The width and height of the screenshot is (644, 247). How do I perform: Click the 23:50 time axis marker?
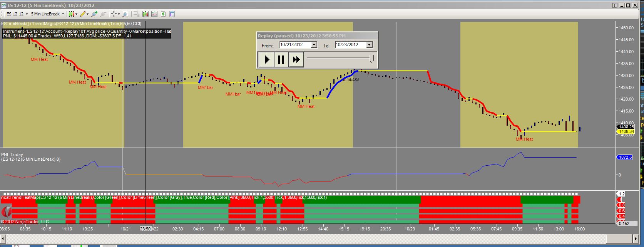(146, 229)
